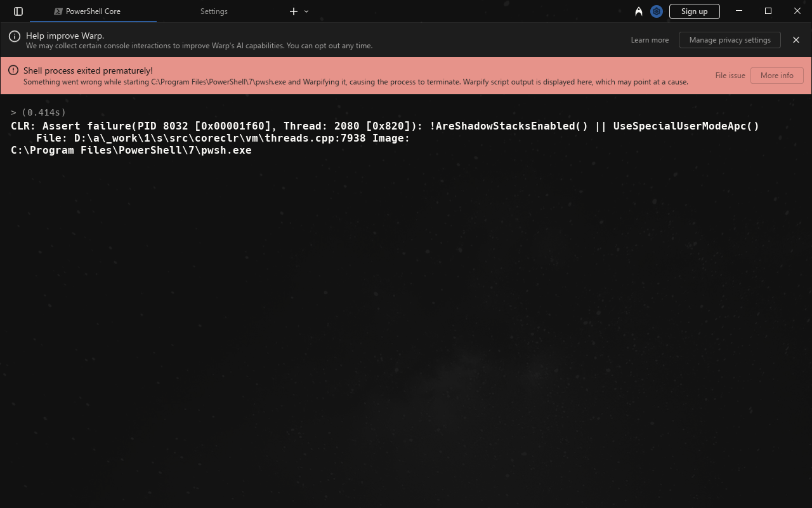Switch to the PowerShell Core tab
812x508 pixels.
[93, 11]
